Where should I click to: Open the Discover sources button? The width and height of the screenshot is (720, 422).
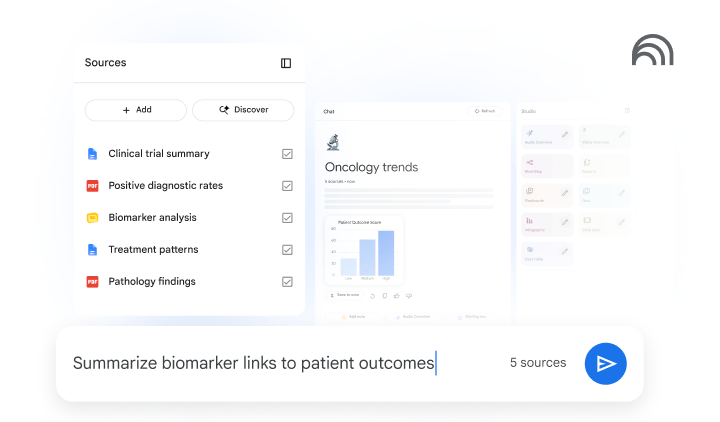click(243, 110)
